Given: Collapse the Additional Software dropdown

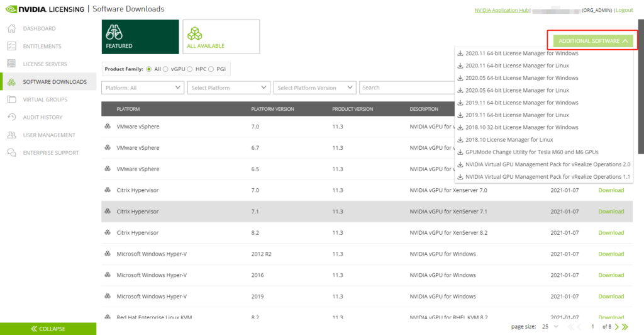Looking at the screenshot, I should [592, 41].
